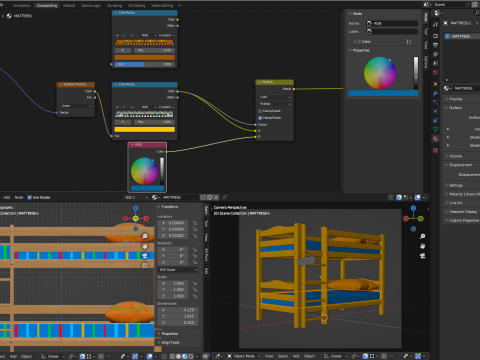Open the Slot 1 material slot dropdown
The image size is (480, 360).
(x=136, y=197)
